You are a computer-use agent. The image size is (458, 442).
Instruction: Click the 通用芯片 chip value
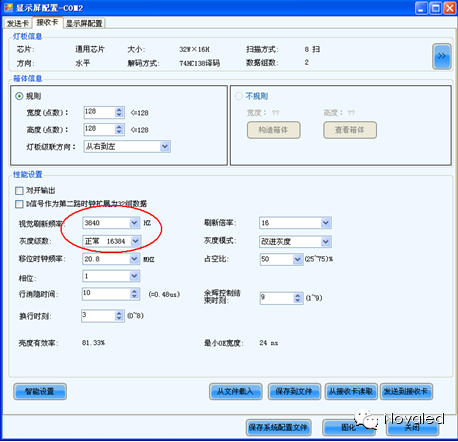tap(90, 49)
